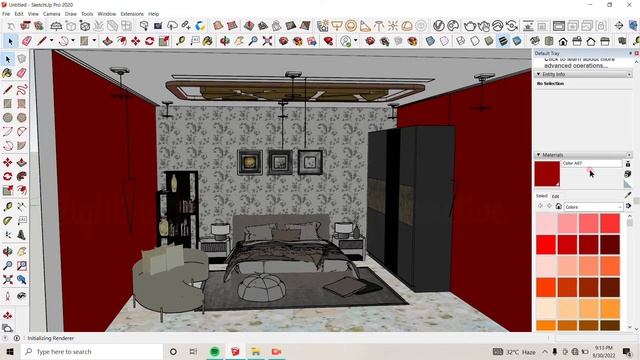Open the V-Ray asset editor icon

click(438, 26)
